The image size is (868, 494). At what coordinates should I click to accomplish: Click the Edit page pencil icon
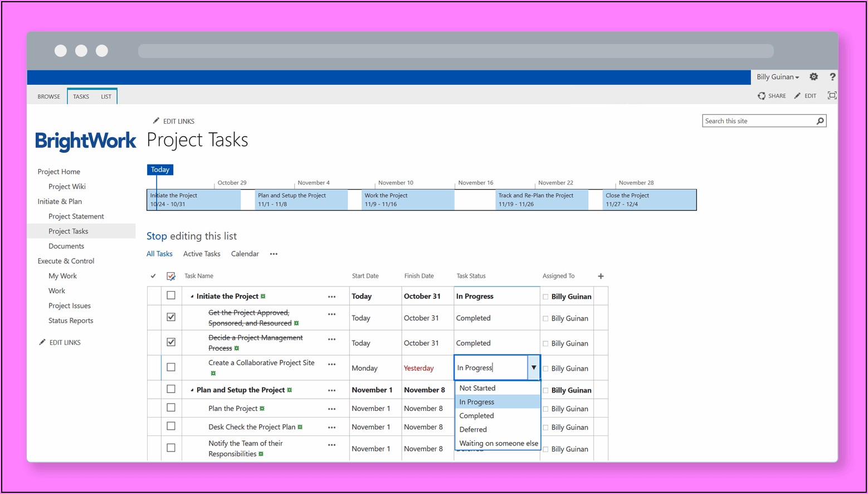tap(798, 96)
